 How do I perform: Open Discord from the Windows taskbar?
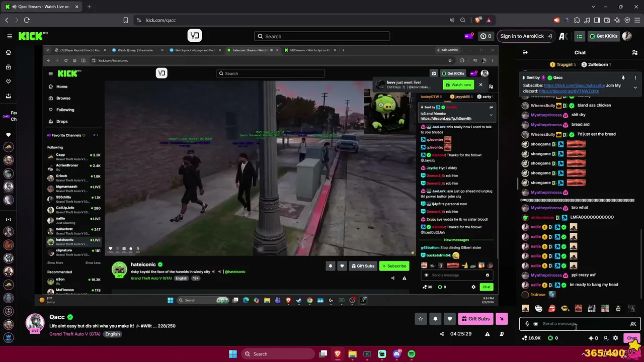click(x=397, y=354)
